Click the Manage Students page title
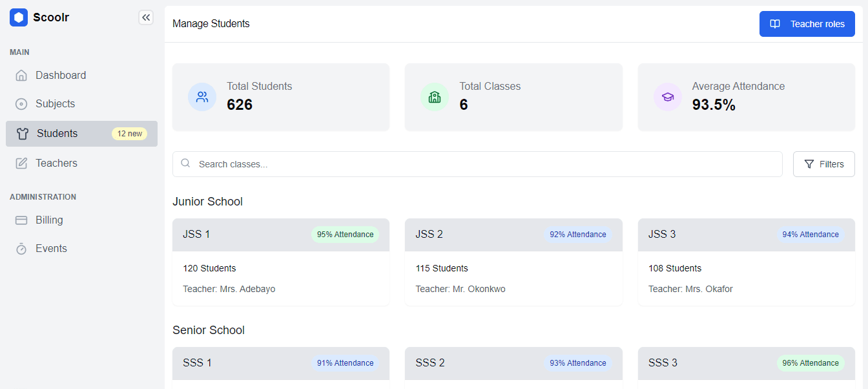Viewport: 868px width, 389px height. coord(211,24)
